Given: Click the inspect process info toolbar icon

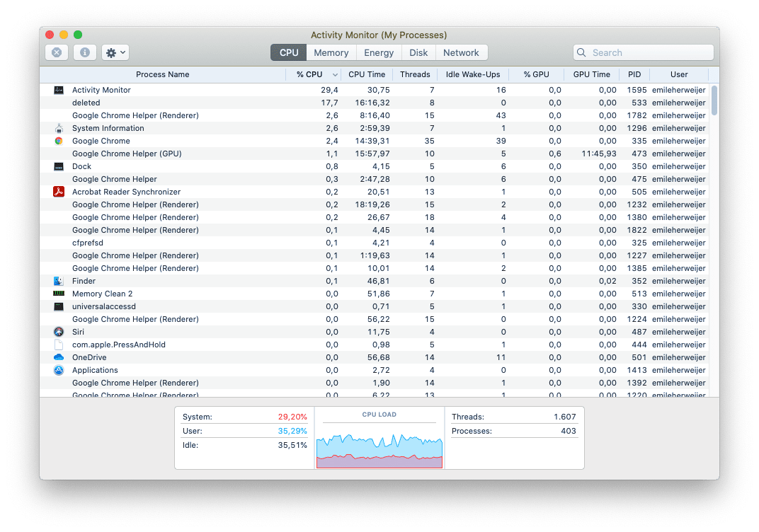Looking at the screenshot, I should pyautogui.click(x=85, y=52).
